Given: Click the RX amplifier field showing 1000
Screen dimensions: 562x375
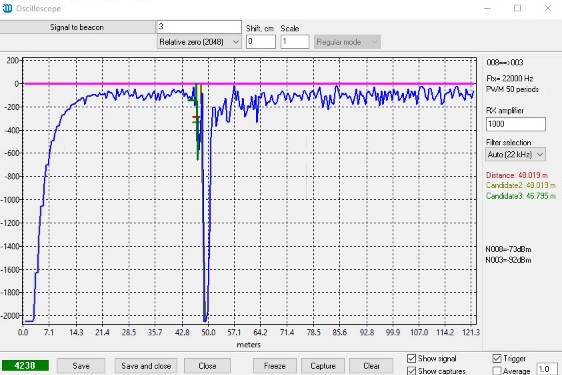Looking at the screenshot, I should pyautogui.click(x=516, y=124).
